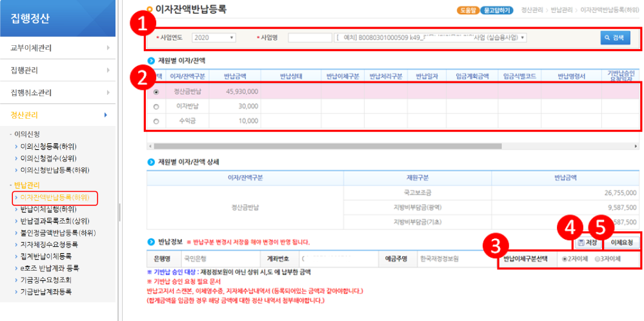
Task: Open 반납결과목록조회(상위) menu item
Action: pyautogui.click(x=55, y=221)
